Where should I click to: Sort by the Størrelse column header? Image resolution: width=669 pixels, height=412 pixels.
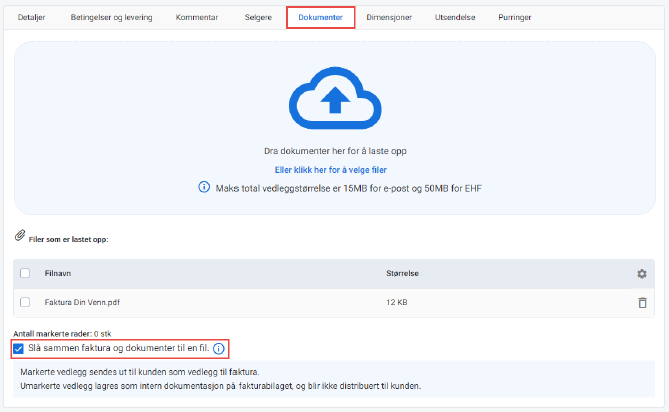pos(404,274)
